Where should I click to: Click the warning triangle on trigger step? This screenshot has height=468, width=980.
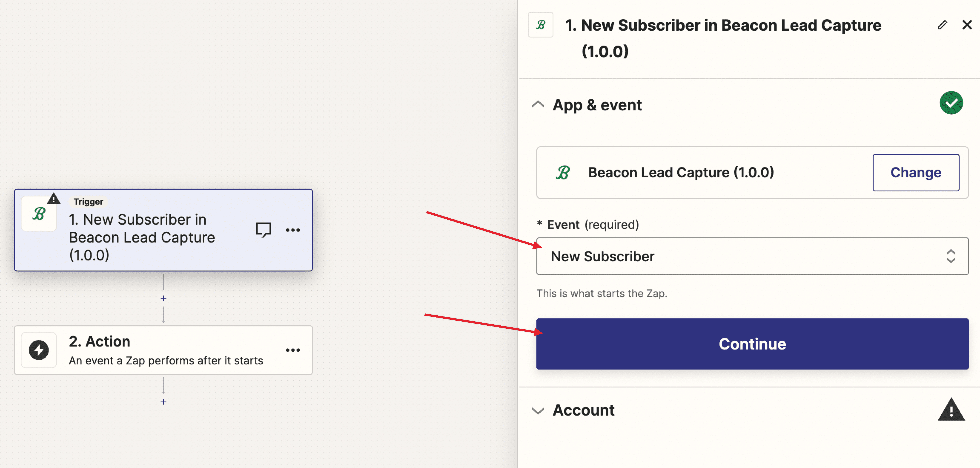pyautogui.click(x=54, y=198)
